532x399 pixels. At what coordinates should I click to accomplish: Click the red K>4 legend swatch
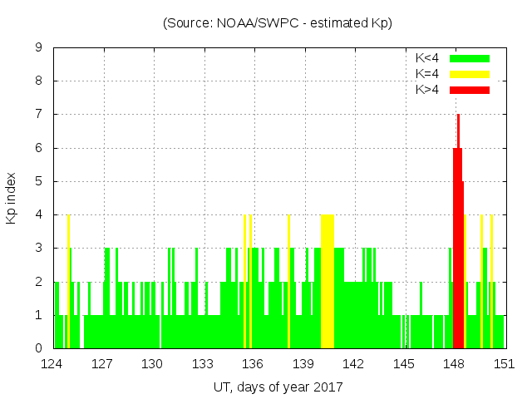pos(470,90)
